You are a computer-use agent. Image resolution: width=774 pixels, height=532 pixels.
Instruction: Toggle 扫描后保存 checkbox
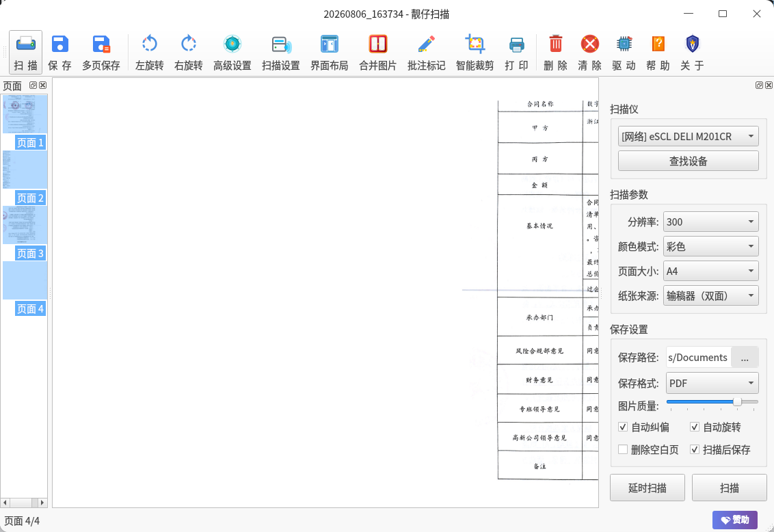pos(720,449)
